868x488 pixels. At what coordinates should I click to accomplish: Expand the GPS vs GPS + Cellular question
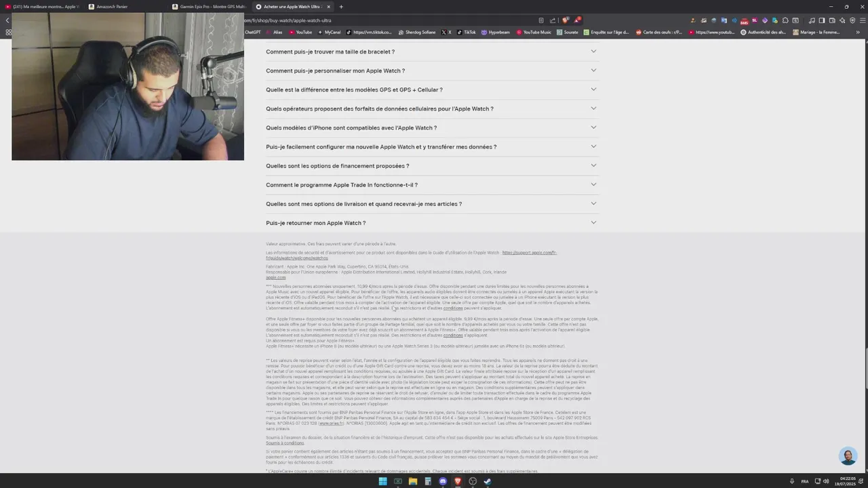(431, 89)
